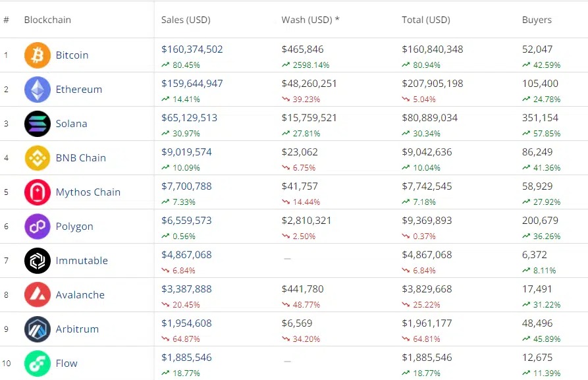Click the Mythos Chain red logo
The height and width of the screenshot is (380, 588).
click(37, 192)
